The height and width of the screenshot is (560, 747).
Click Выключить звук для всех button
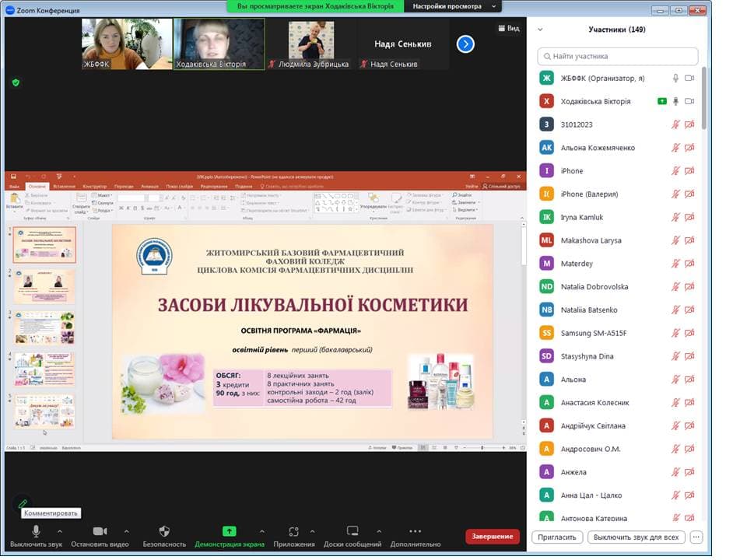click(636, 537)
